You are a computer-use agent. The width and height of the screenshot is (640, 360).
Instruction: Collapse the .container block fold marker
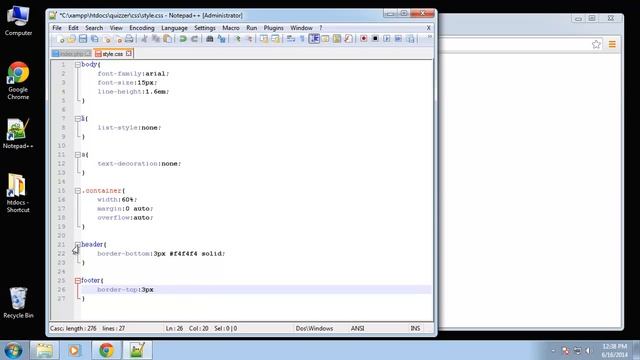78,191
